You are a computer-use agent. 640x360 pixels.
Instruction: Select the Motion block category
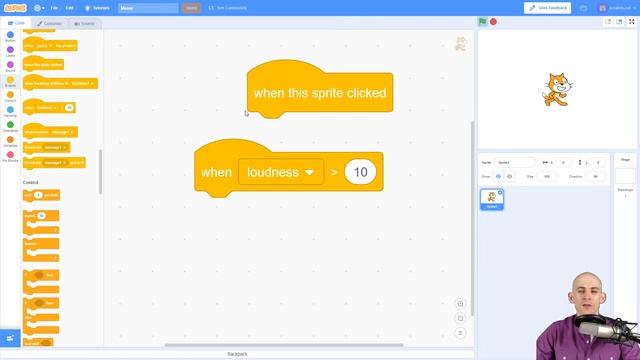10,37
